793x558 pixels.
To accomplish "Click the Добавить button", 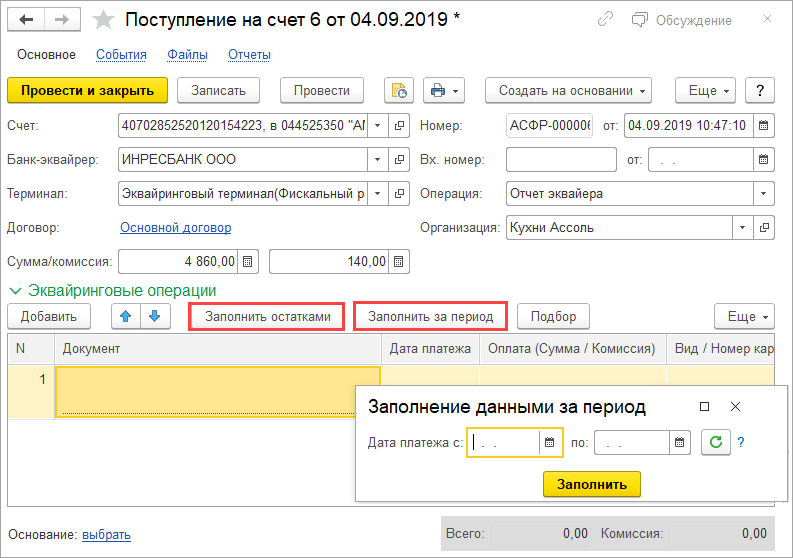I will pyautogui.click(x=49, y=316).
